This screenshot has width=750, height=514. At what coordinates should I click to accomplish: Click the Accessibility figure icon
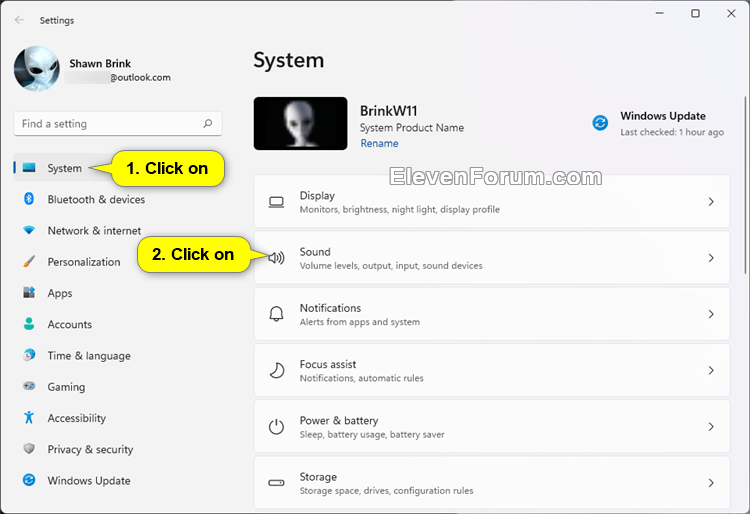(x=29, y=417)
